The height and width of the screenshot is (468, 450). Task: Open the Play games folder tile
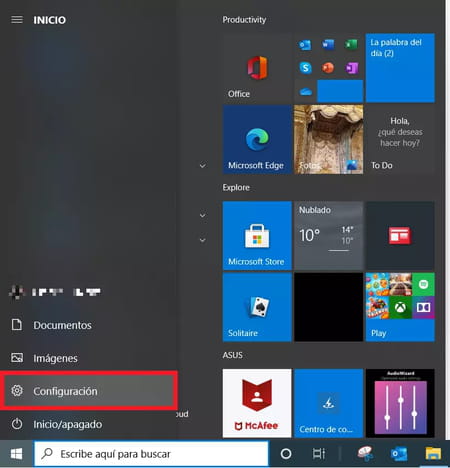tap(400, 307)
